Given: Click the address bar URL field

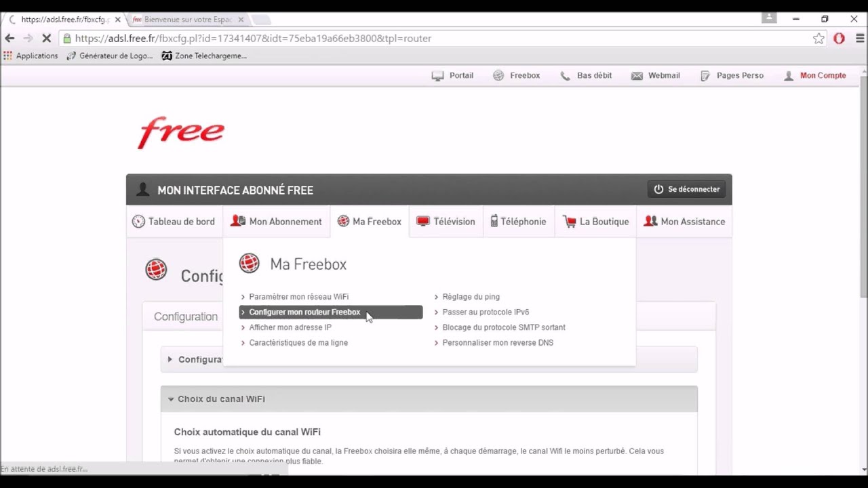Looking at the screenshot, I should (x=434, y=39).
